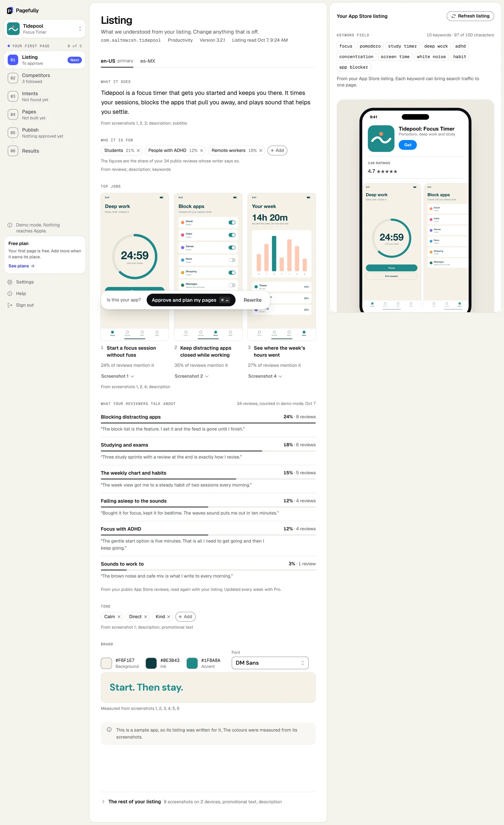The image size is (504, 825).
Task: Click the Pagefully logo icon
Action: pyautogui.click(x=10, y=11)
